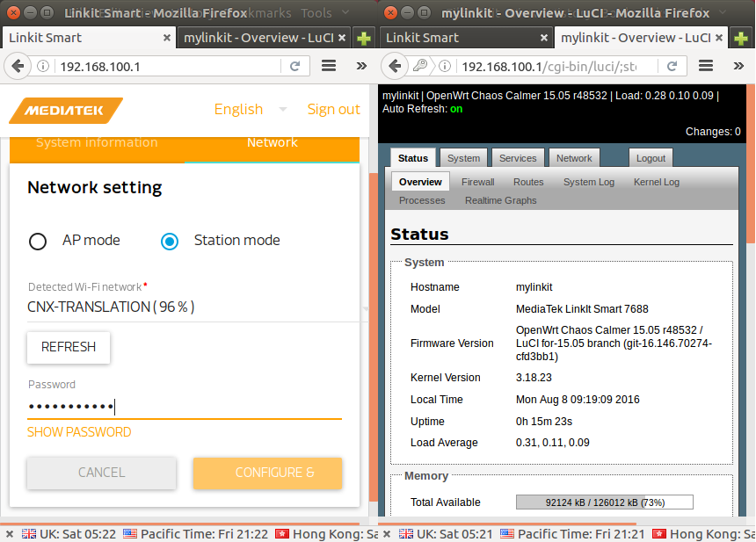
Task: Close Linkit Smart tab in left window
Action: [167, 38]
